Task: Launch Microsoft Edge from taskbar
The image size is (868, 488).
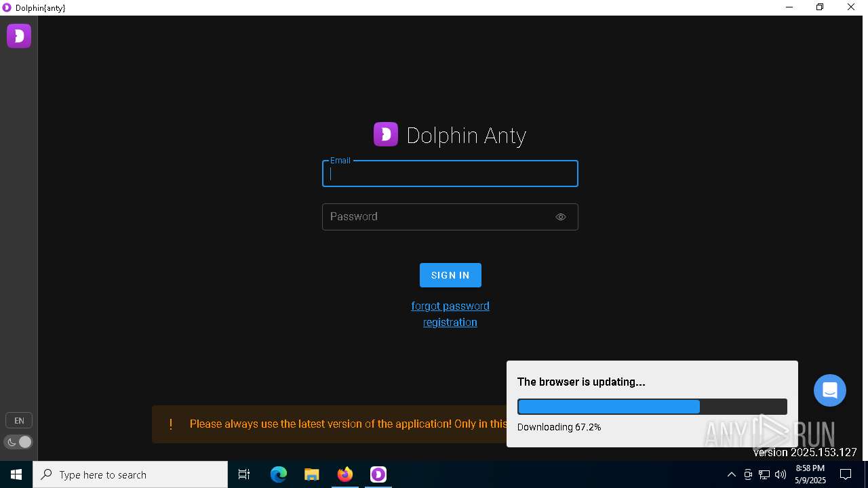Action: [279, 474]
